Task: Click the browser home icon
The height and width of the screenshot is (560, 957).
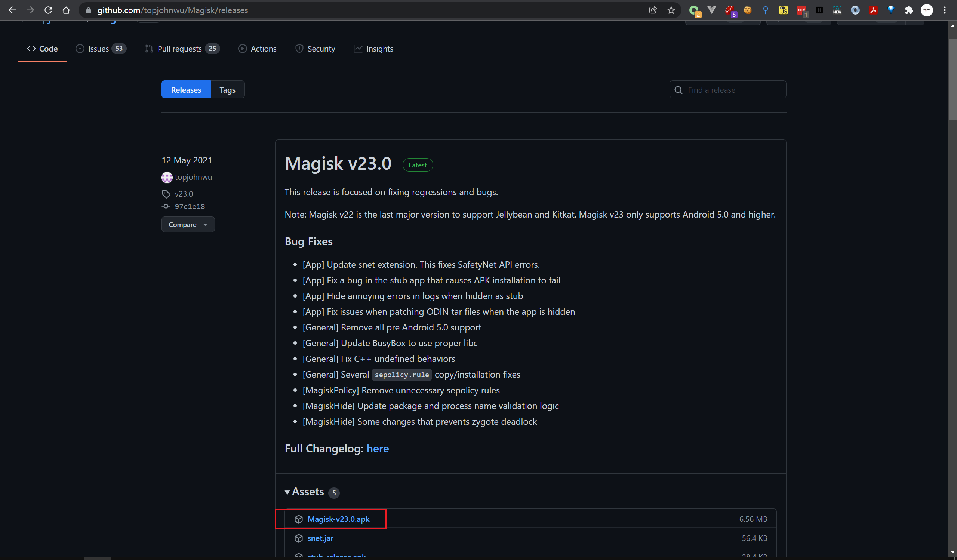Action: coord(66,10)
